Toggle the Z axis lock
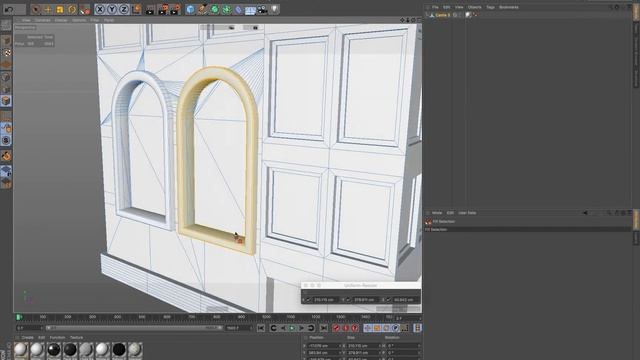640x360 pixels. pos(124,9)
